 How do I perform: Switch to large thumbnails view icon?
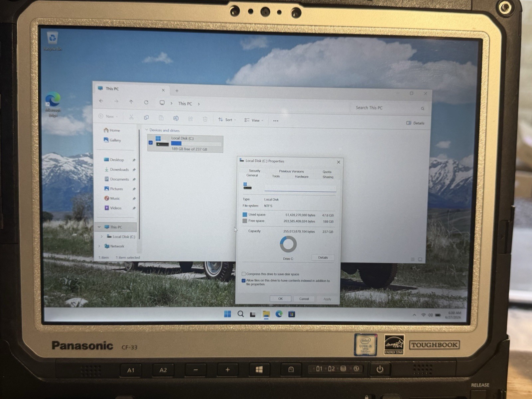point(420,259)
